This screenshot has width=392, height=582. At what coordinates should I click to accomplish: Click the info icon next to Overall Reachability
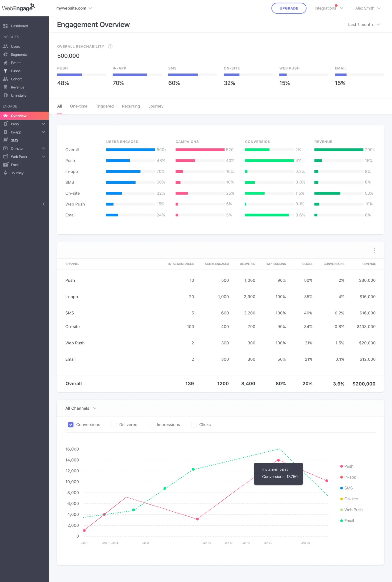[110, 46]
